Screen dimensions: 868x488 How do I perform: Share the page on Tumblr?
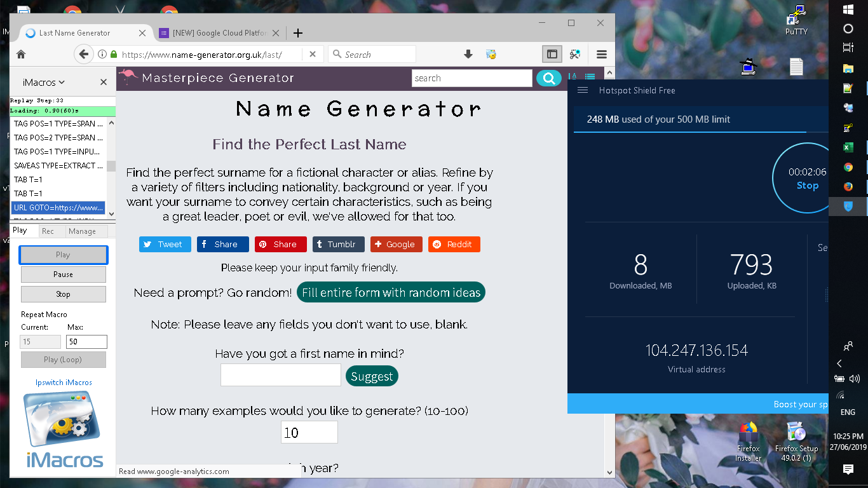click(x=339, y=244)
